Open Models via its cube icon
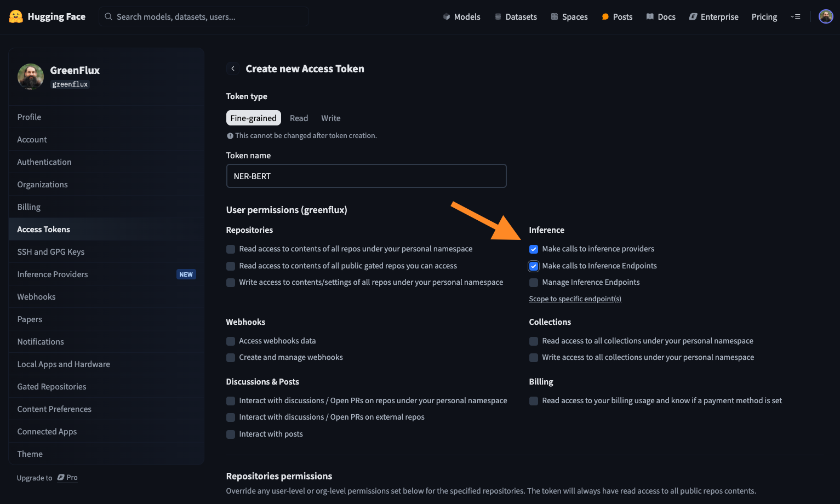This screenshot has width=840, height=504. [x=447, y=17]
